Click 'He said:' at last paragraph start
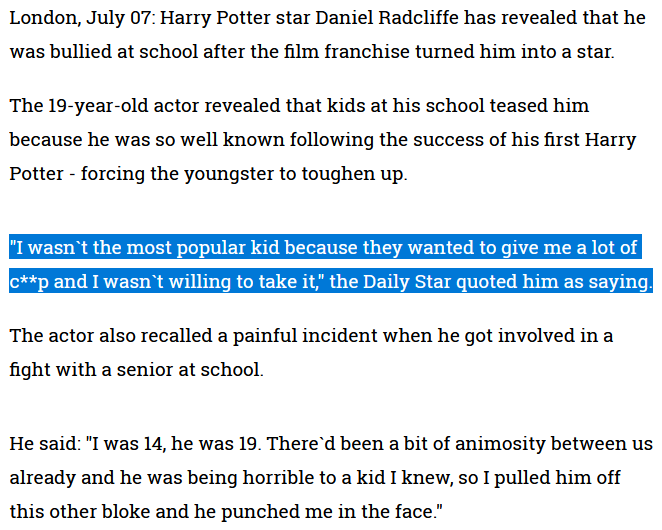Screen dimensions: 662x530 45,444
